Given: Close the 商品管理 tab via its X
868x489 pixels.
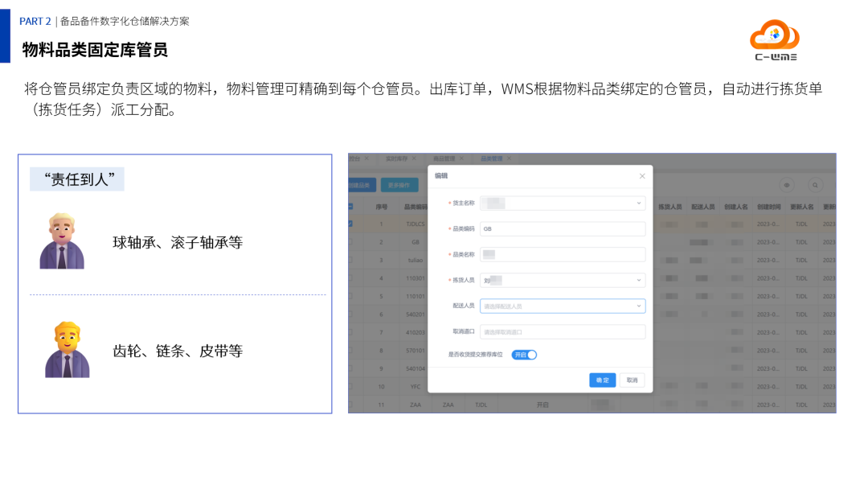Looking at the screenshot, I should pyautogui.click(x=463, y=158).
